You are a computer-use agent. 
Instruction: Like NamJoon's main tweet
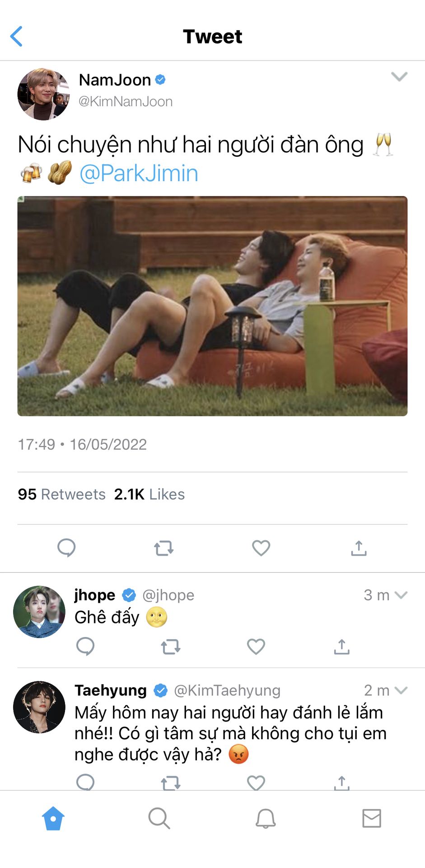click(261, 547)
